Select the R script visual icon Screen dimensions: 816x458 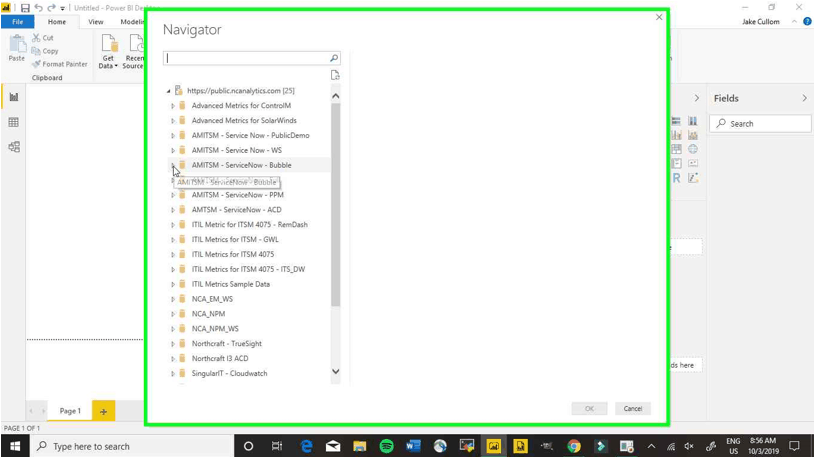[677, 178]
